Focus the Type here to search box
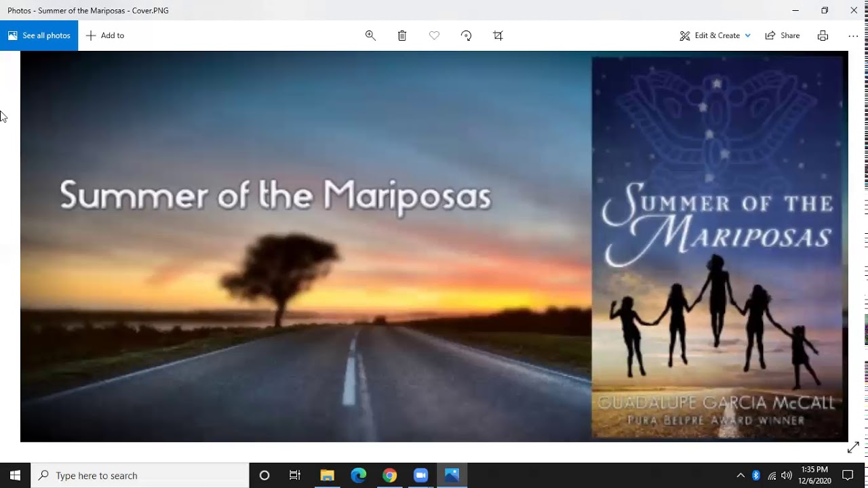The height and width of the screenshot is (488, 868). tap(140, 475)
